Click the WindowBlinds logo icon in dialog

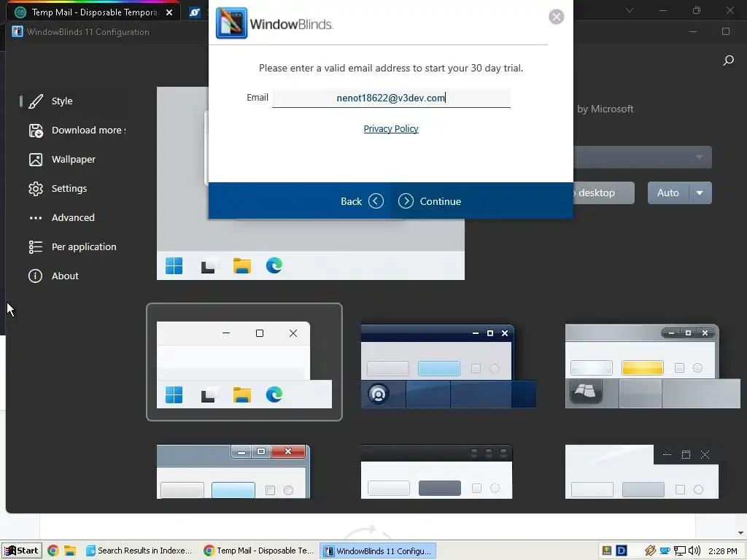coord(231,23)
